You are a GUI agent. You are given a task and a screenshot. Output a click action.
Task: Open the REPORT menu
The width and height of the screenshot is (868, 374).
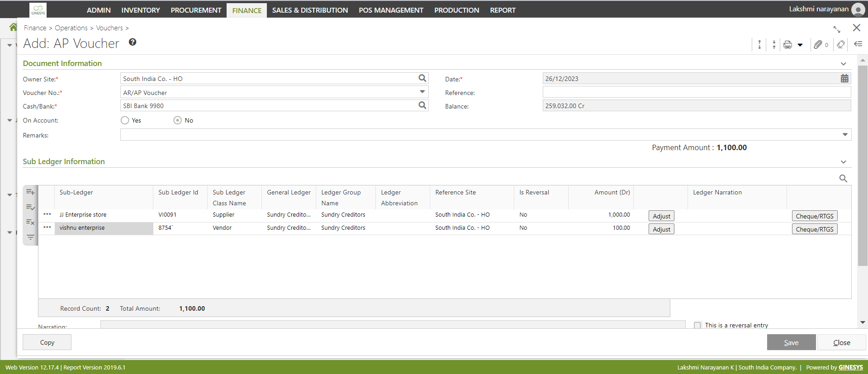pos(503,10)
